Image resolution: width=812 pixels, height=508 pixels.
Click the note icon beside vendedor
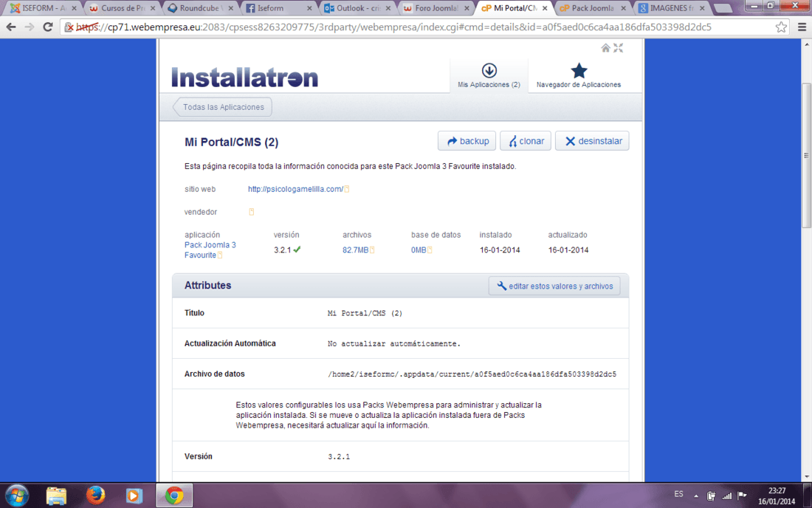(x=251, y=212)
